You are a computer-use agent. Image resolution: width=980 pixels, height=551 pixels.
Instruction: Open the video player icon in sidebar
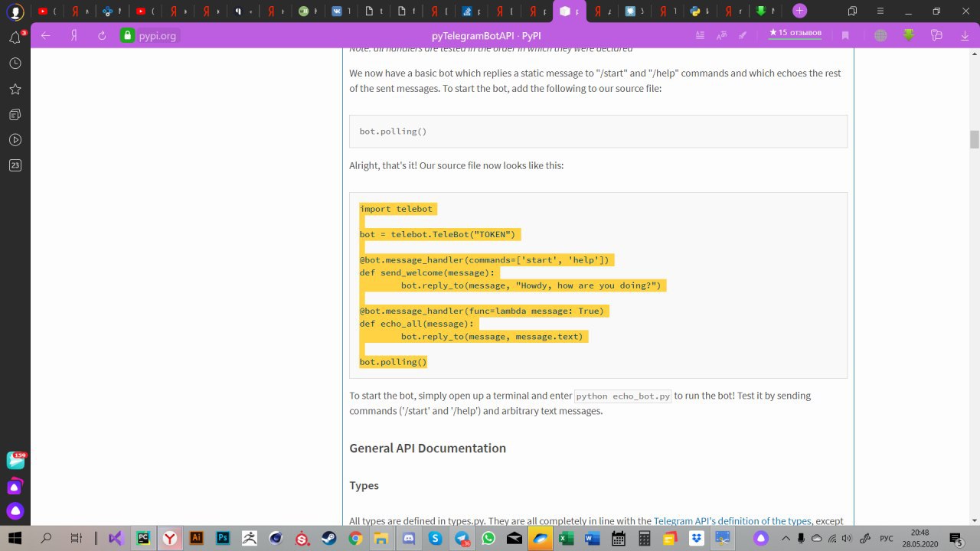(x=15, y=140)
